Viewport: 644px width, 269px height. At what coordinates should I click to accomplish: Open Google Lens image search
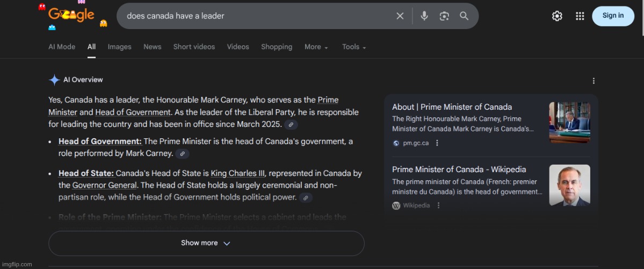coord(444,16)
